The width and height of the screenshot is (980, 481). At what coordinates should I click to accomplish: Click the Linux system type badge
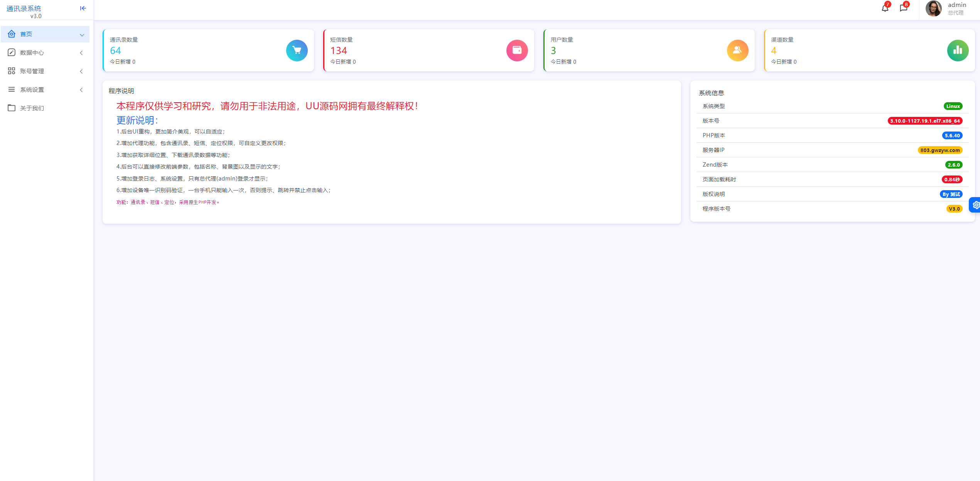[953, 106]
